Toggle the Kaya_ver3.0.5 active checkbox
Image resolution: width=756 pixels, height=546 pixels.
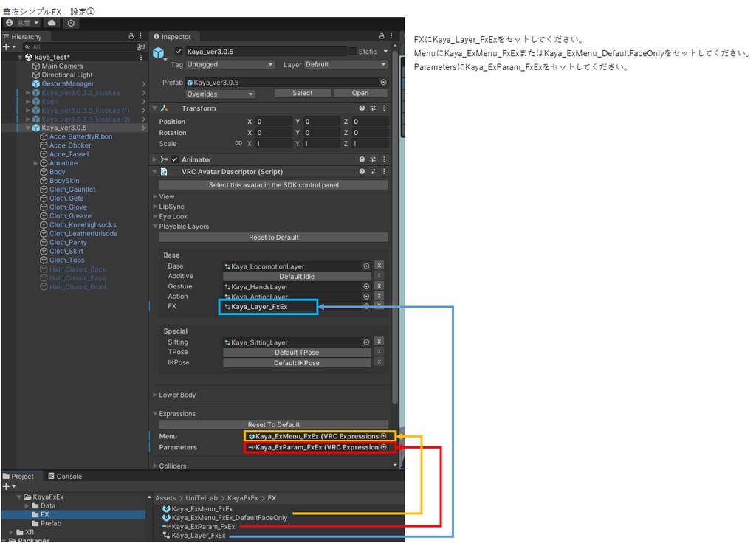179,51
